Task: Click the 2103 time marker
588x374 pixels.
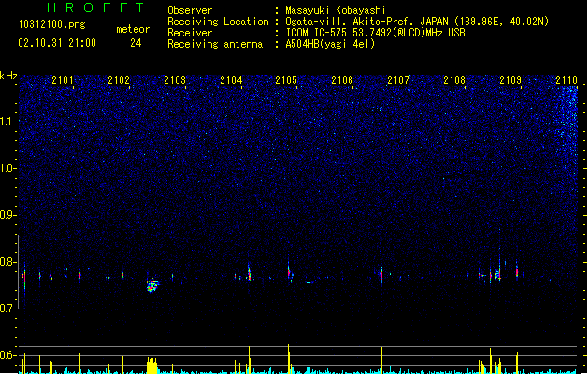Action: (175, 79)
